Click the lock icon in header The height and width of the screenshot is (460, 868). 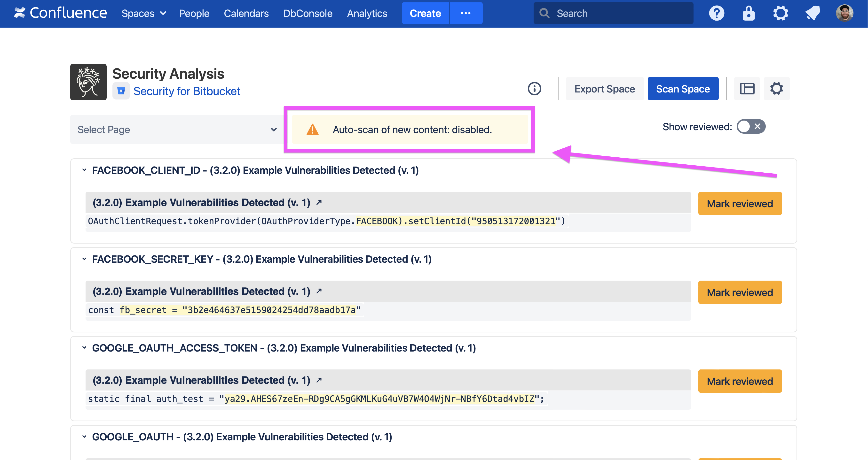tap(748, 14)
